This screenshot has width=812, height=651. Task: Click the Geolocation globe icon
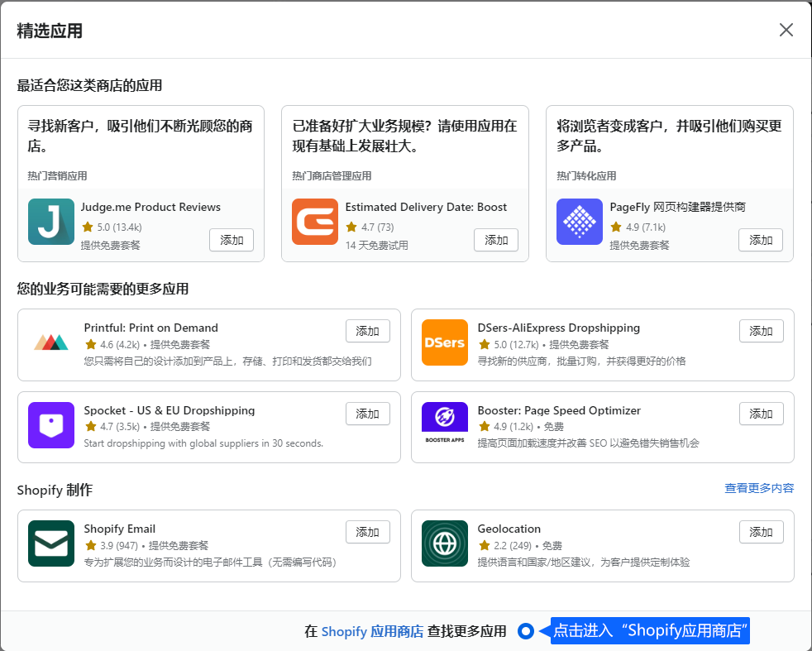445,543
